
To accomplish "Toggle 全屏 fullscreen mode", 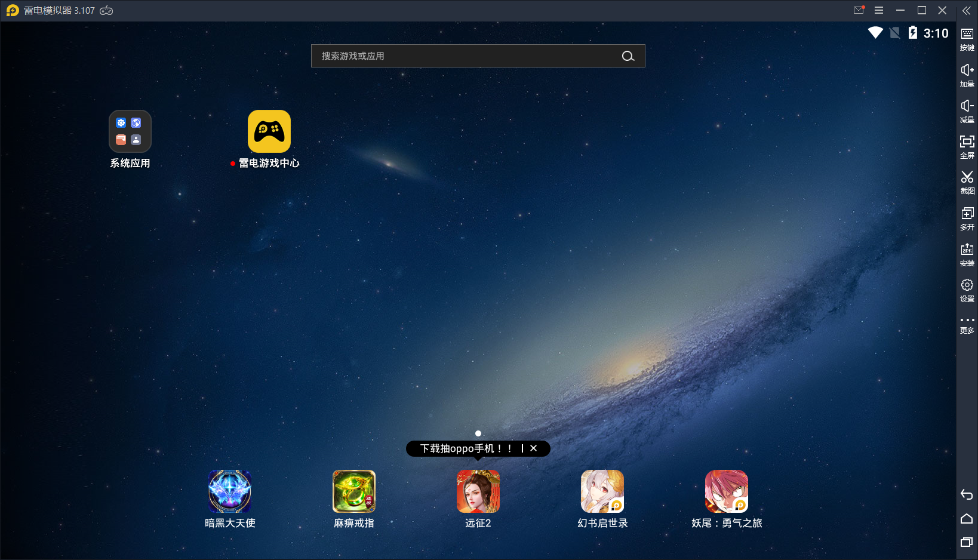I will (x=967, y=147).
